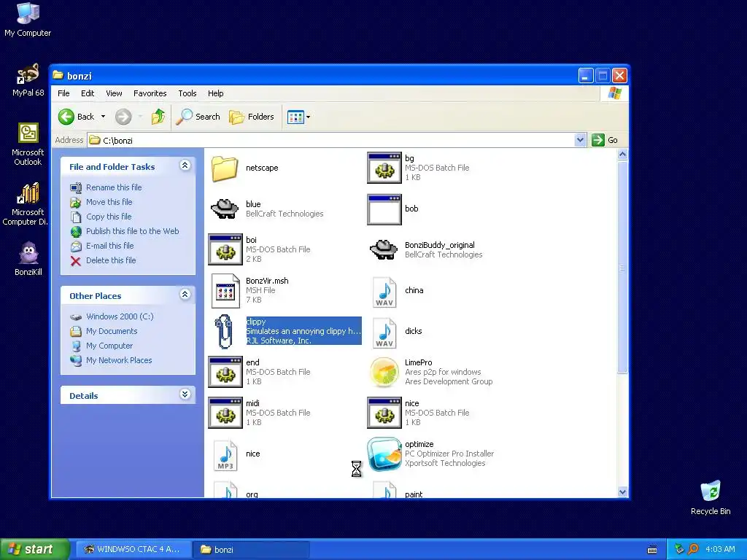747x560 pixels.
Task: Open the Help menu
Action: [x=215, y=93]
